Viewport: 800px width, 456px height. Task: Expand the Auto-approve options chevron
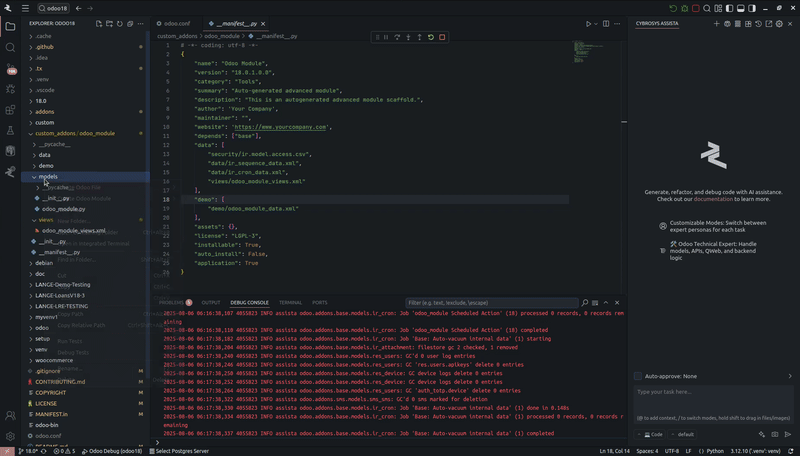[790, 376]
